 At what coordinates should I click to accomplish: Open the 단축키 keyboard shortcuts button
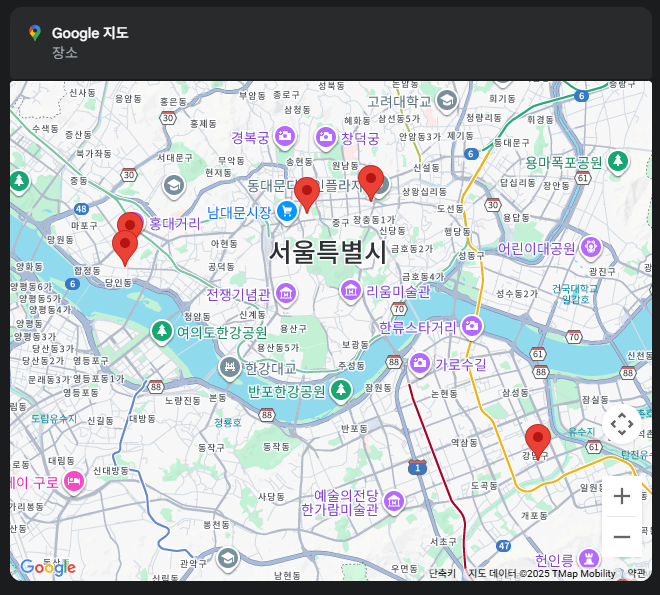pyautogui.click(x=442, y=574)
